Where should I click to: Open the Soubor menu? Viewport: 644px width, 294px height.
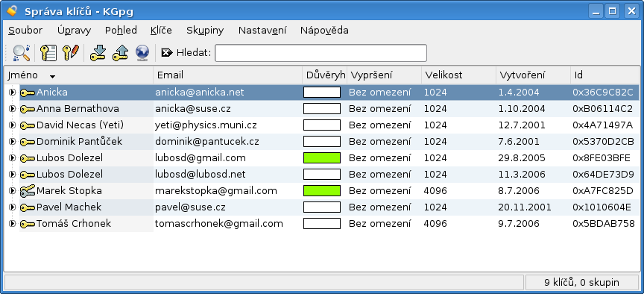point(25,31)
